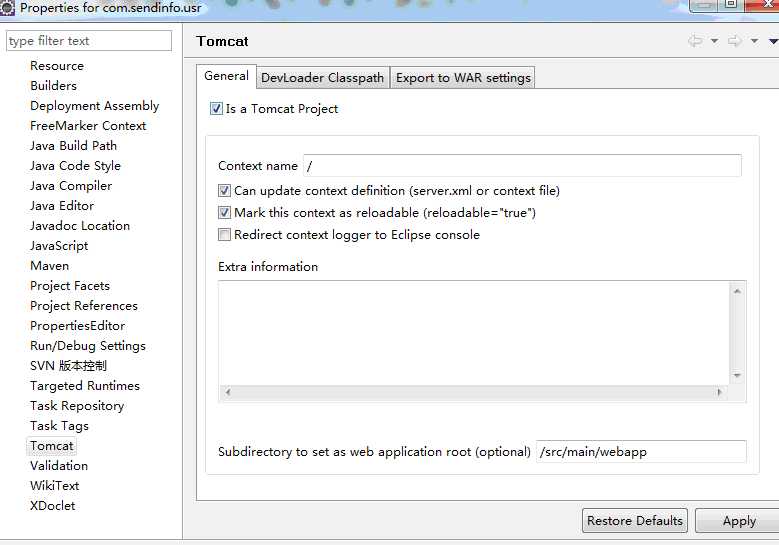The width and height of the screenshot is (779, 545).
Task: Open the view menu triangle at the header's far right
Action: [x=774, y=41]
